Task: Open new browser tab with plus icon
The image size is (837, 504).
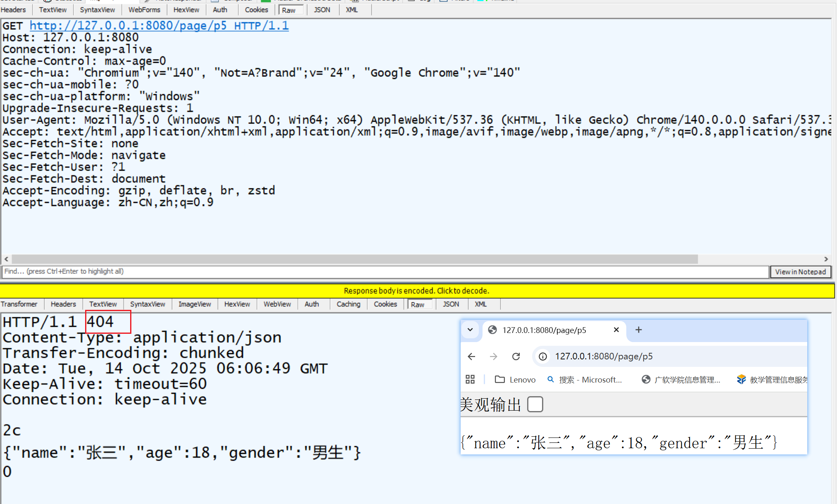Action: coord(638,330)
